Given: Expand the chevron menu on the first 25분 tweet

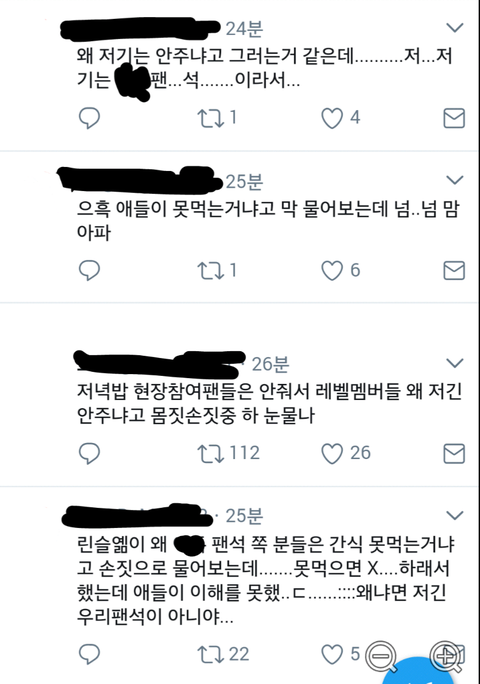Looking at the screenshot, I should click(455, 180).
